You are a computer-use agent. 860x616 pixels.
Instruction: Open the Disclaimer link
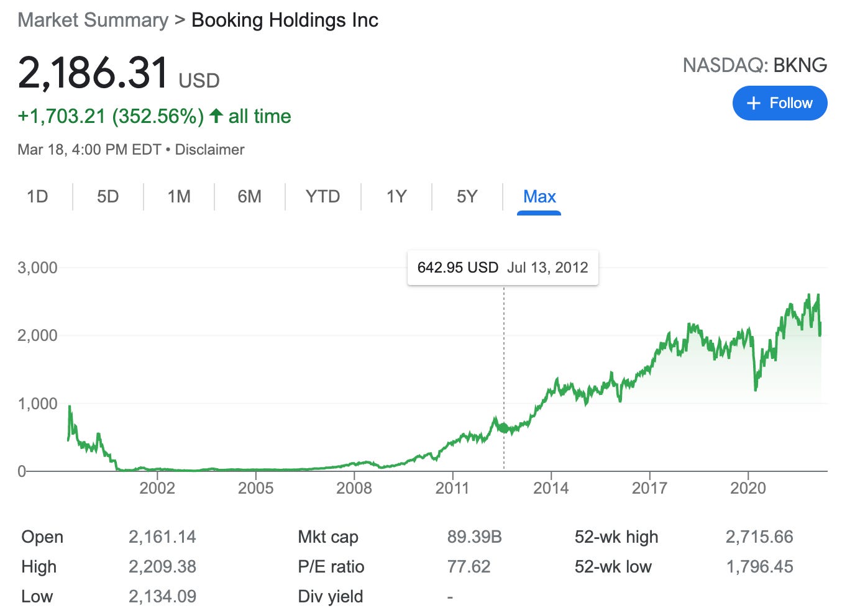point(209,150)
